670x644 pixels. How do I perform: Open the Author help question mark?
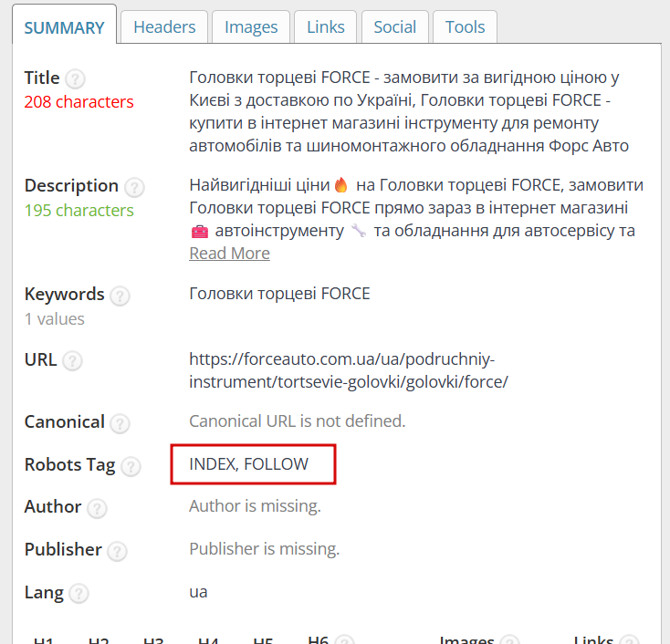(97, 508)
